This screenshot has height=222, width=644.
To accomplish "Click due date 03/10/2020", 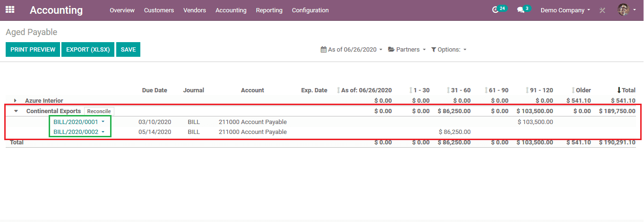I will (155, 122).
